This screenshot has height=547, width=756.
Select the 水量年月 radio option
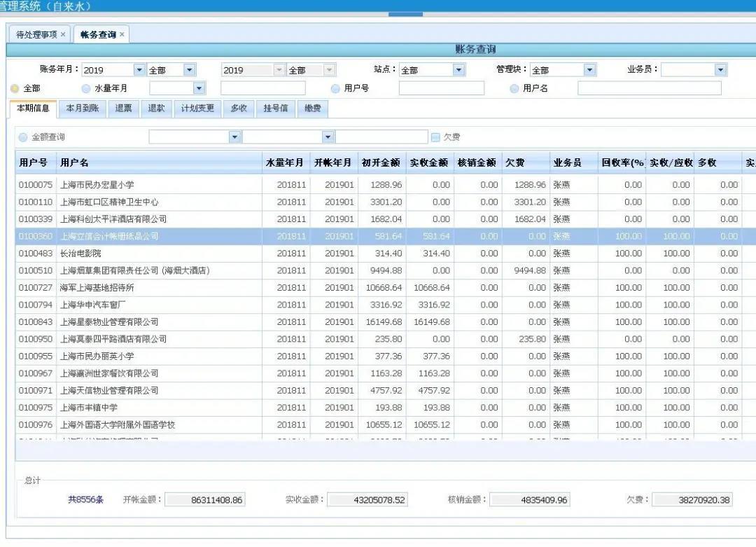pos(86,89)
